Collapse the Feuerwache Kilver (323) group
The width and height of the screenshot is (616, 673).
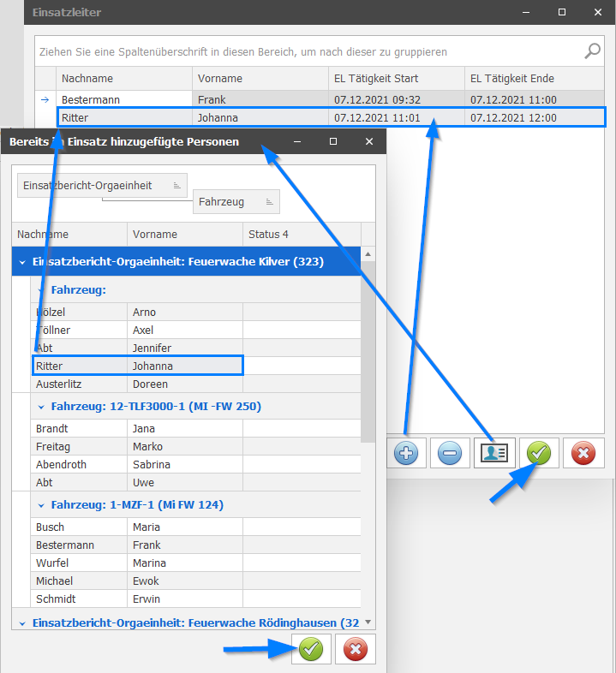click(x=22, y=262)
